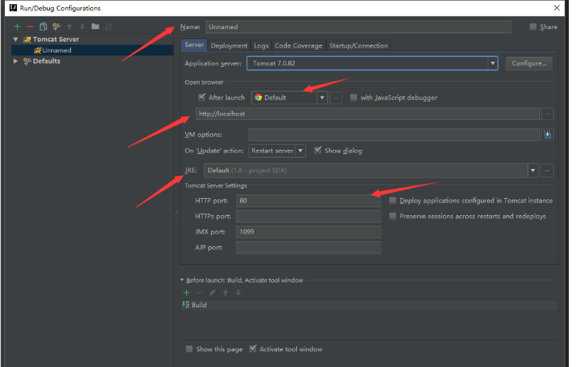Move configuration up with the toolbar arrow

tap(70, 26)
